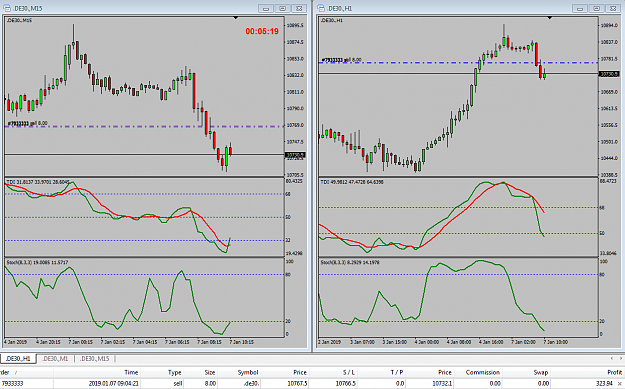625x389 pixels.
Task: Click the chart shift triangle on the H1 chart
Action: click(550, 18)
